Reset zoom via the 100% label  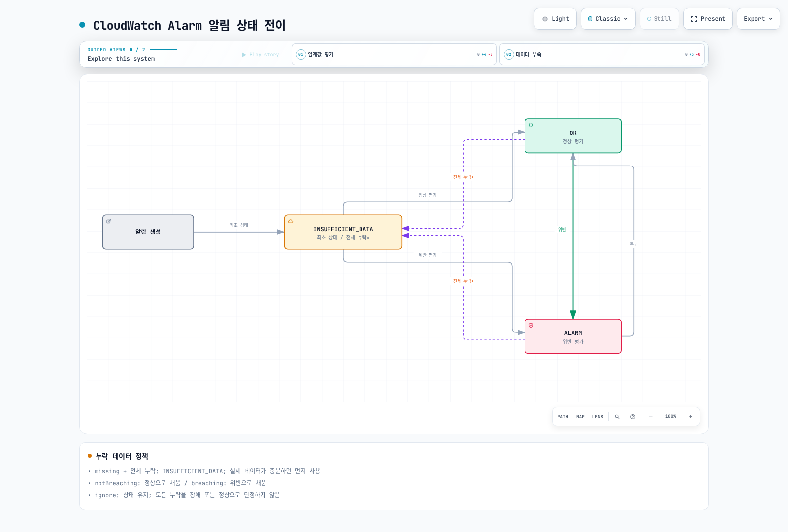click(x=671, y=417)
